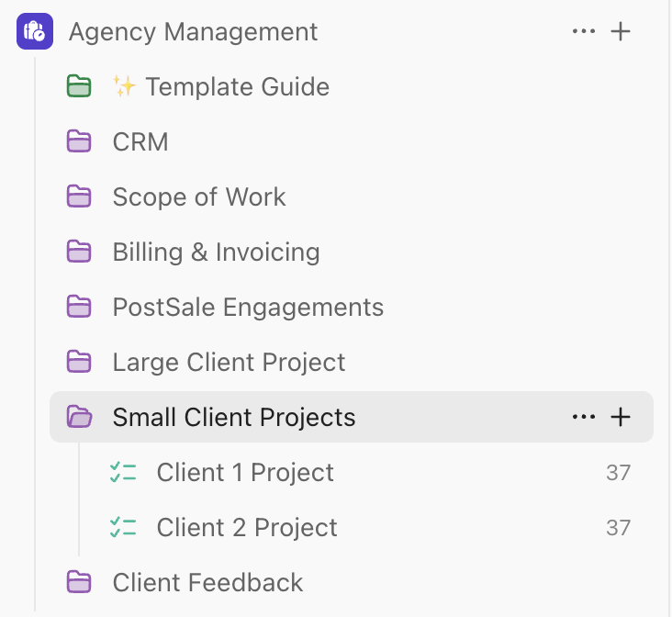The width and height of the screenshot is (672, 617).
Task: Collapse the Small Client Projects folder
Action: 80,418
